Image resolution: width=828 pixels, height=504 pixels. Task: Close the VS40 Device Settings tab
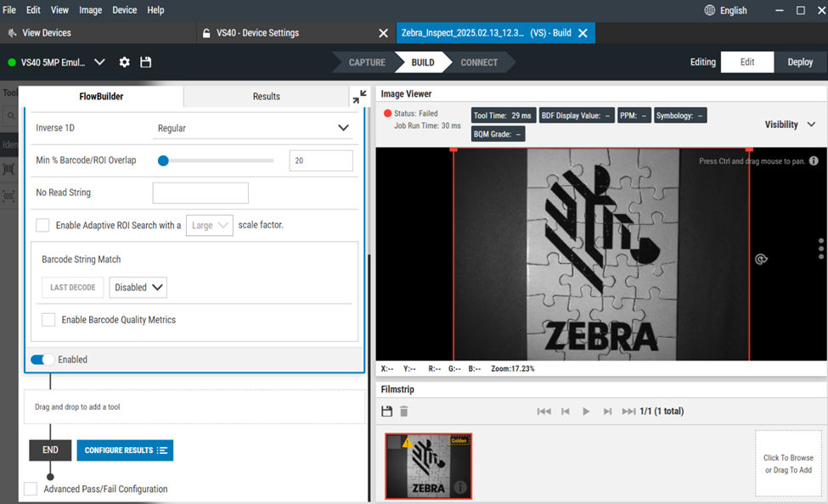coord(383,33)
